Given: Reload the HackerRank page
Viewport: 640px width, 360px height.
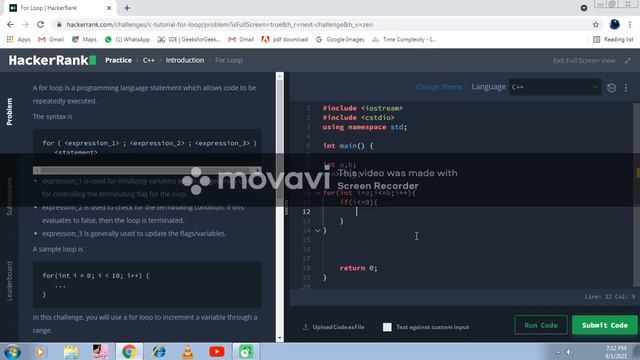Looking at the screenshot, I should coord(40,24).
